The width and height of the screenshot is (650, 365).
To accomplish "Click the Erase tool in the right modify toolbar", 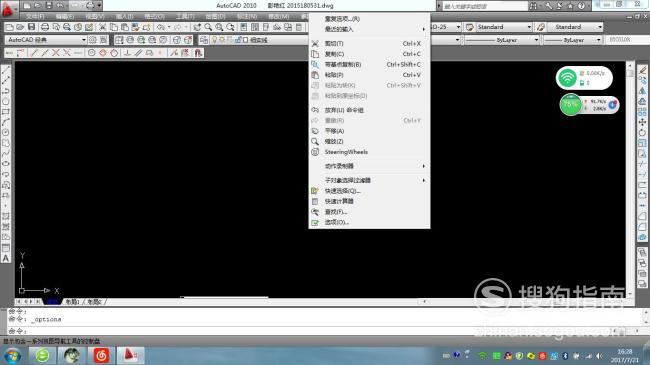I will (642, 70).
